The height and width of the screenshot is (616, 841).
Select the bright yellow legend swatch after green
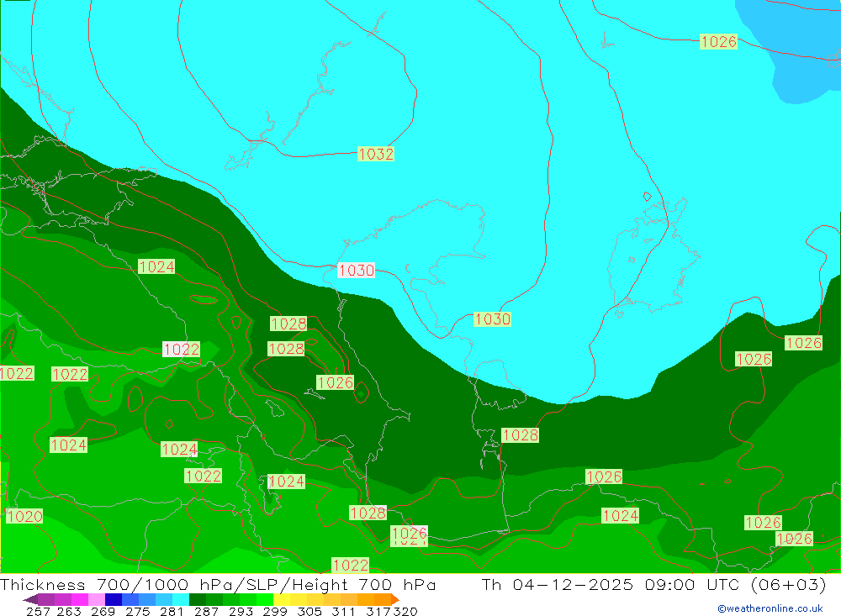tap(282, 599)
